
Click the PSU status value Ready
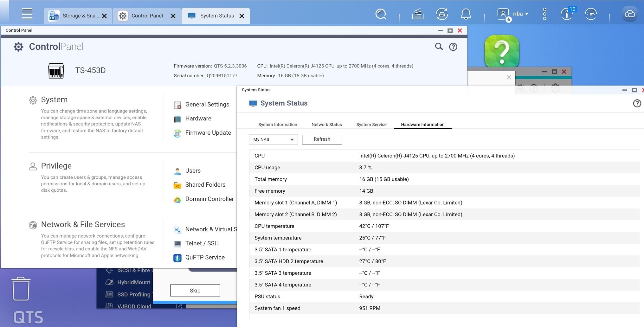point(366,297)
